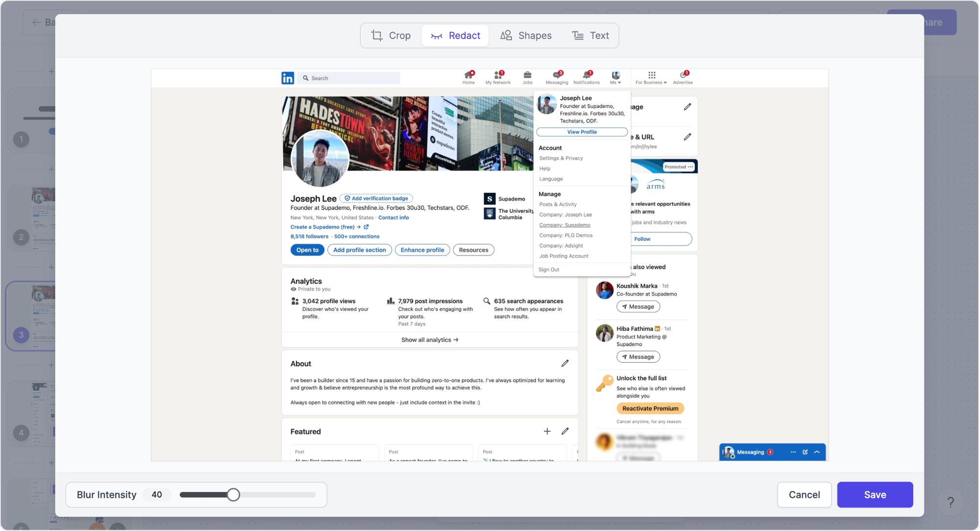This screenshot has height=531, width=980.
Task: Open the help question mark button
Action: click(x=951, y=502)
